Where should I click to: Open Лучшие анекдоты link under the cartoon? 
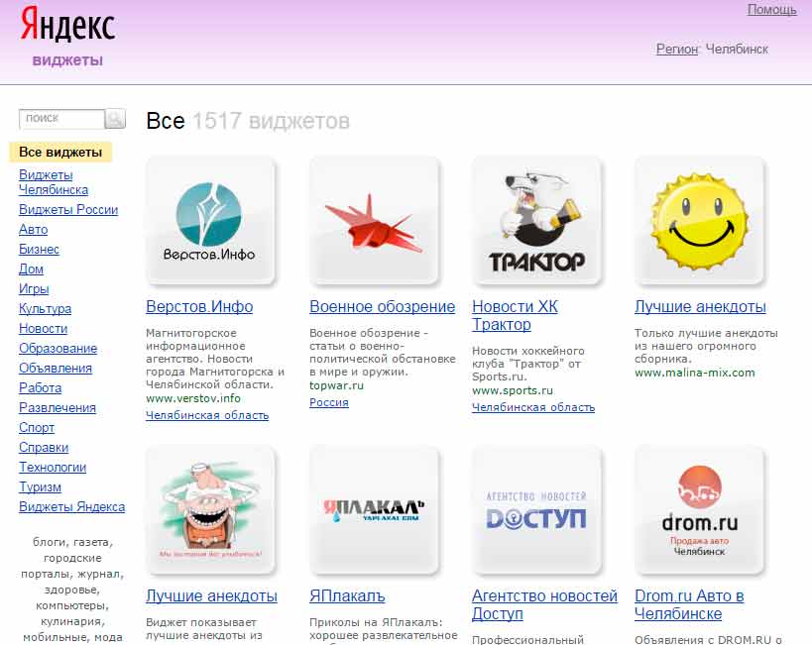pyautogui.click(x=211, y=595)
